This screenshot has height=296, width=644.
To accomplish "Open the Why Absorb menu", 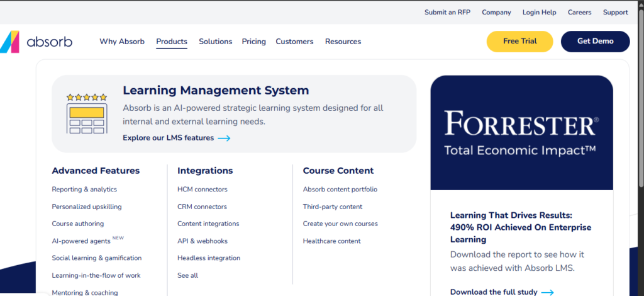I will coord(122,42).
